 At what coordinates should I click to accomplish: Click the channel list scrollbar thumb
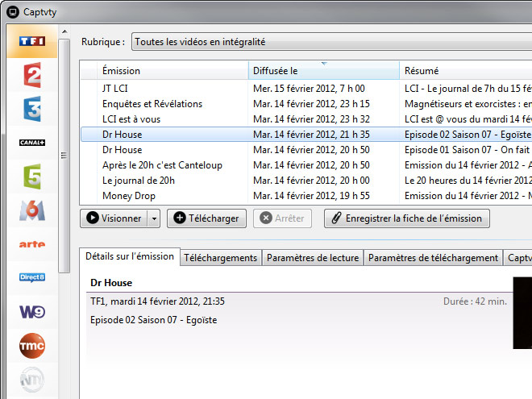click(x=64, y=156)
